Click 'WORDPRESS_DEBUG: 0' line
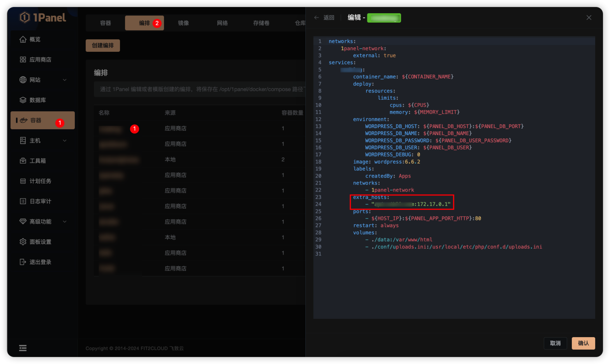 (393, 155)
